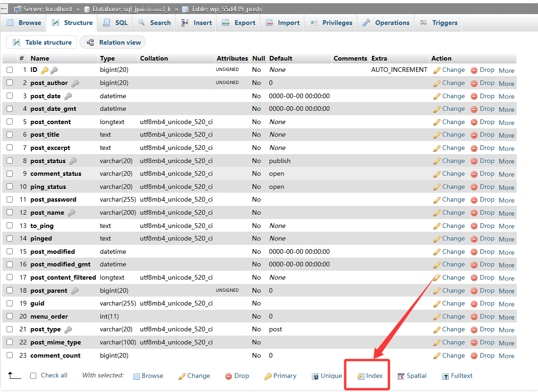
Task: Open the Relation view button
Action: (113, 42)
